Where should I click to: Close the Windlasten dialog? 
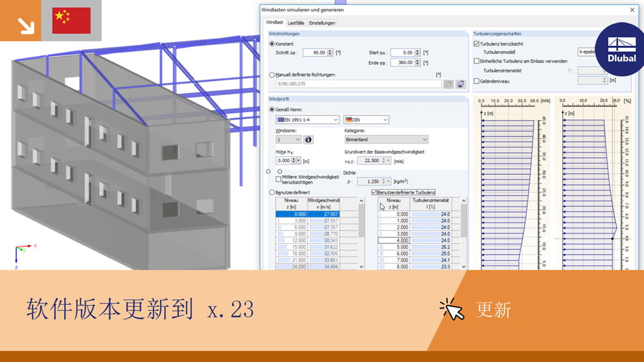click(632, 10)
